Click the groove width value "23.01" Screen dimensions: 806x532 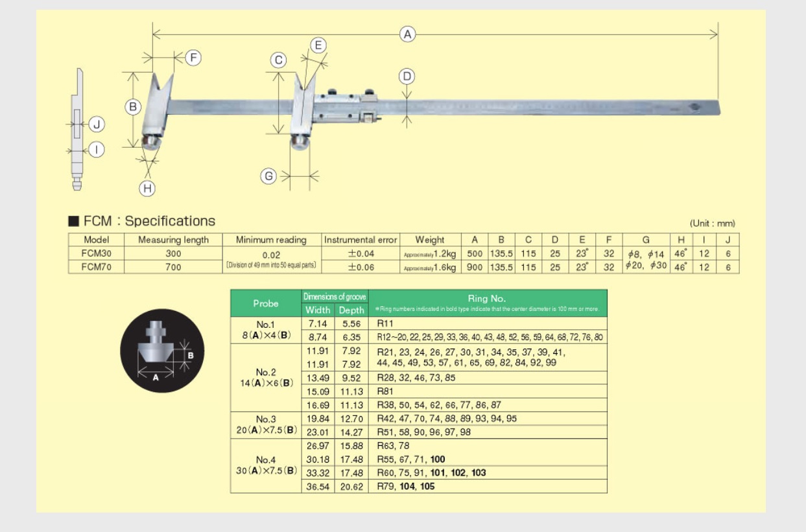318,432
